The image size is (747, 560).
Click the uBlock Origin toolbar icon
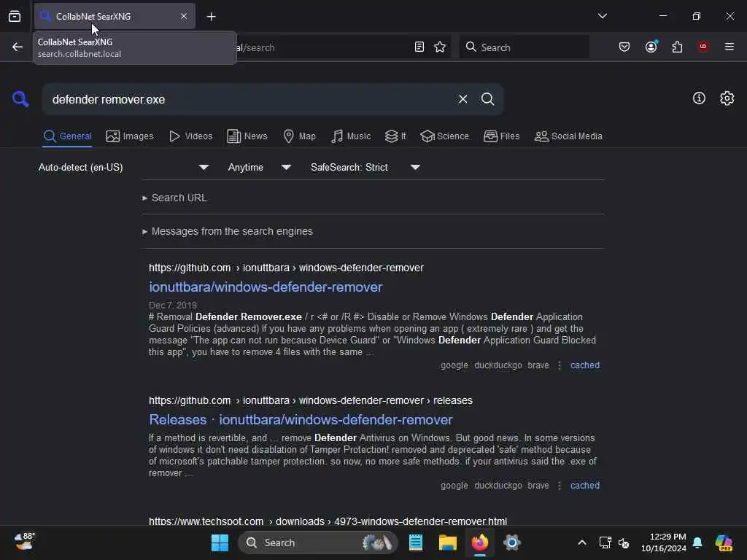pyautogui.click(x=703, y=47)
